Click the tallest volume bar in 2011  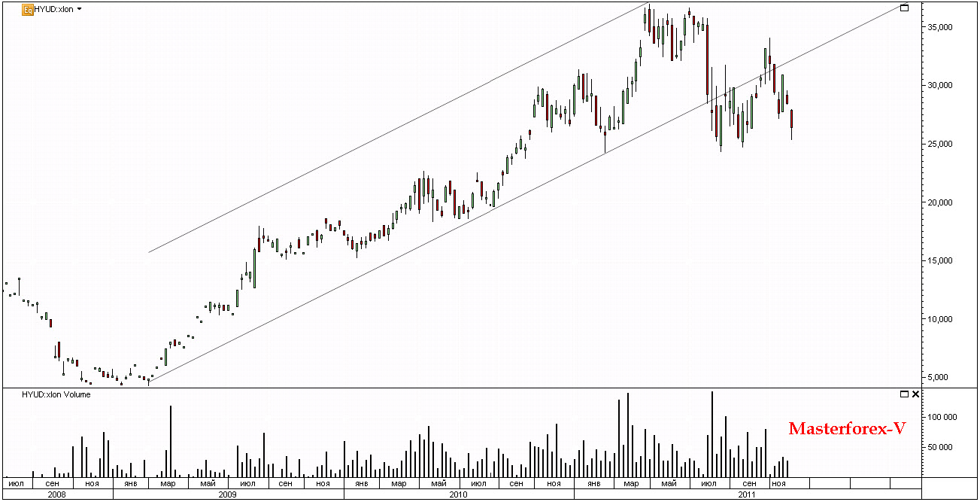coord(711,434)
